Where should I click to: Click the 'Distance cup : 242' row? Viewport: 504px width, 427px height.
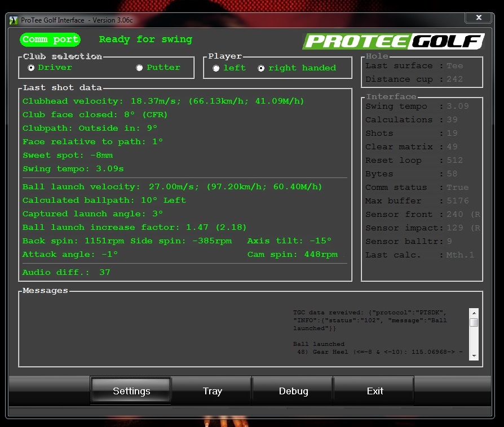(x=414, y=79)
